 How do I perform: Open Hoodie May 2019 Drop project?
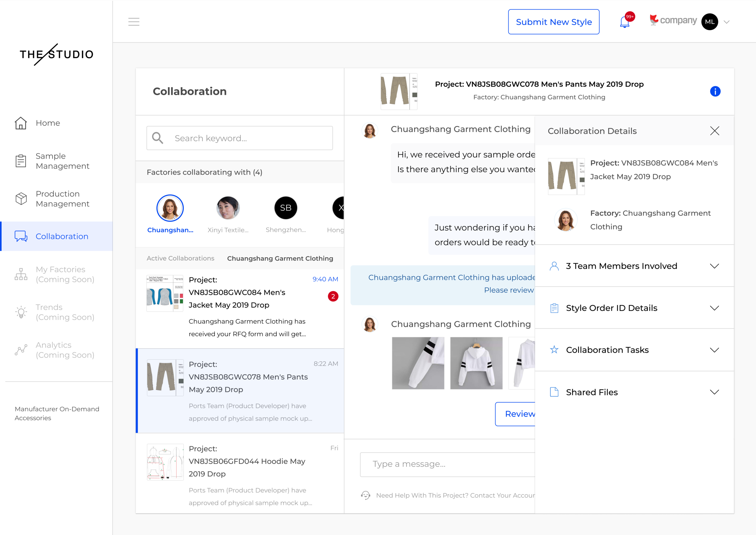coord(240,473)
